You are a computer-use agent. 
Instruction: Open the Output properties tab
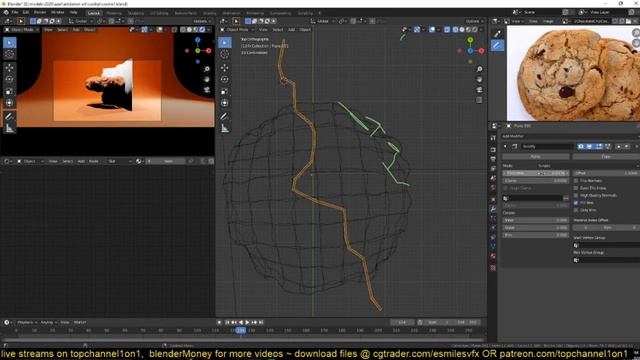pos(493,159)
